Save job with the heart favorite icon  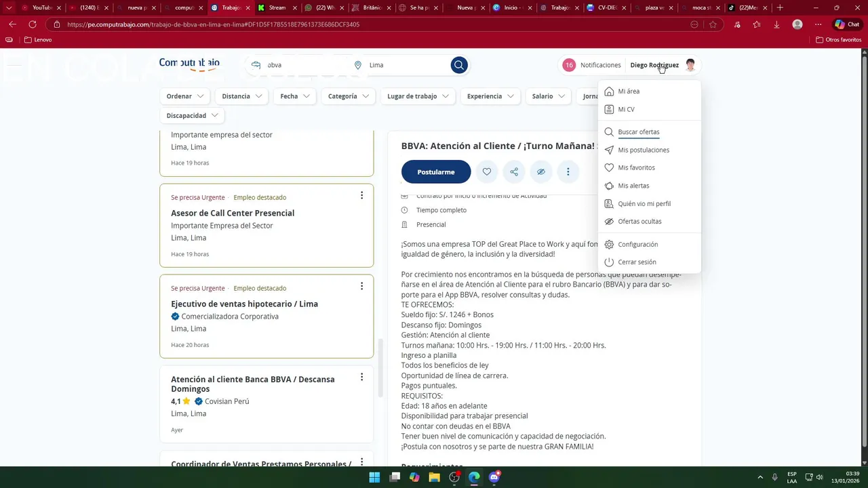click(x=487, y=172)
